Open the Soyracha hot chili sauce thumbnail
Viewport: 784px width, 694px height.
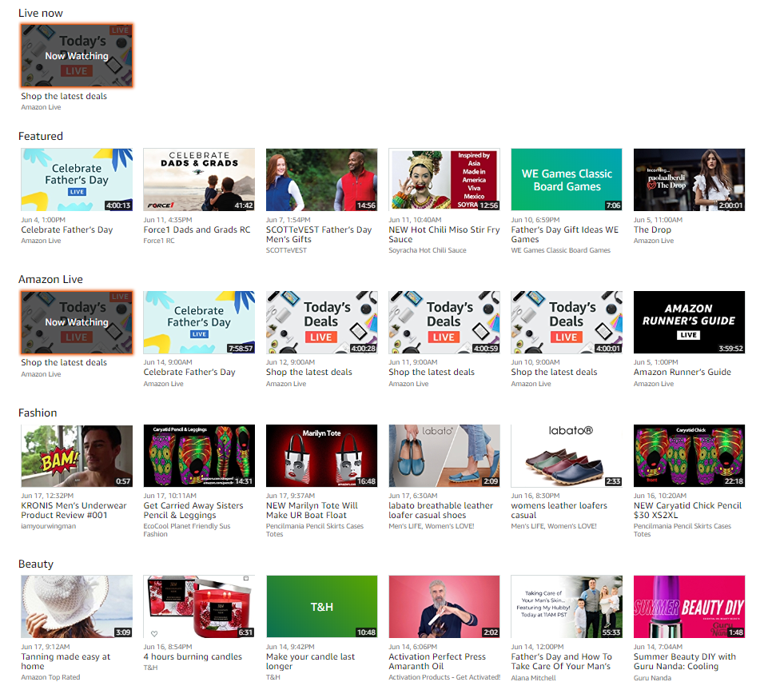[x=444, y=180]
